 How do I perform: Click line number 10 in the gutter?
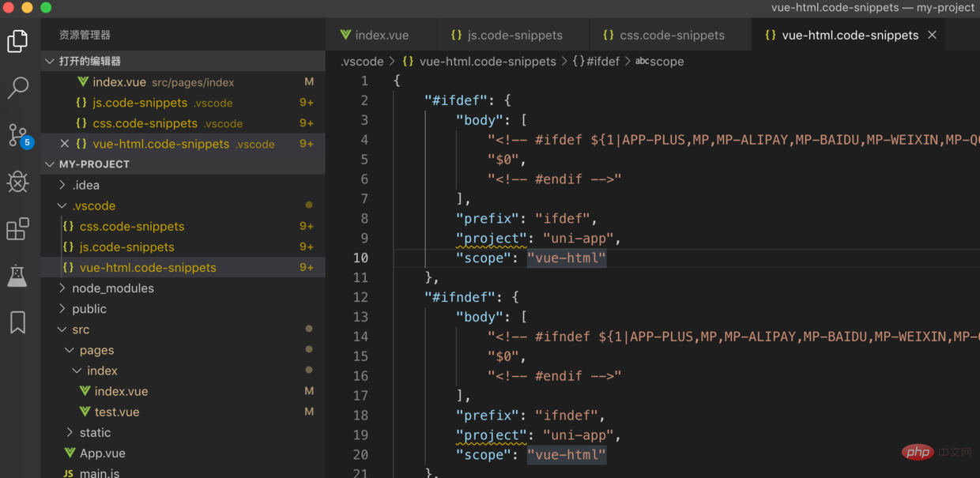(360, 258)
